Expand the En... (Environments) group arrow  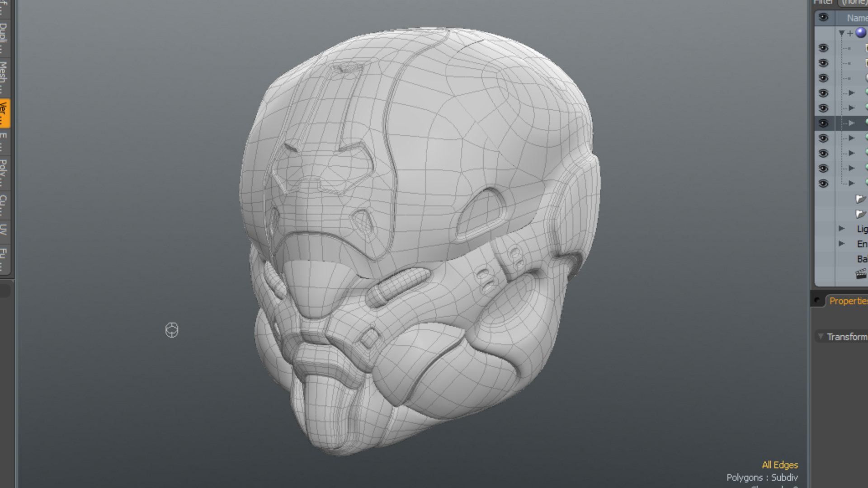(x=841, y=244)
